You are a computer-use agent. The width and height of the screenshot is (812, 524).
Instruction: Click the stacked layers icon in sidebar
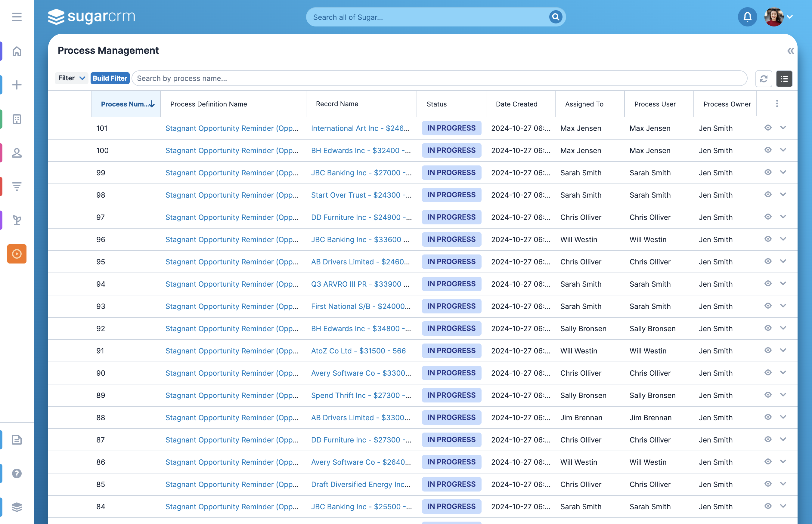17,507
